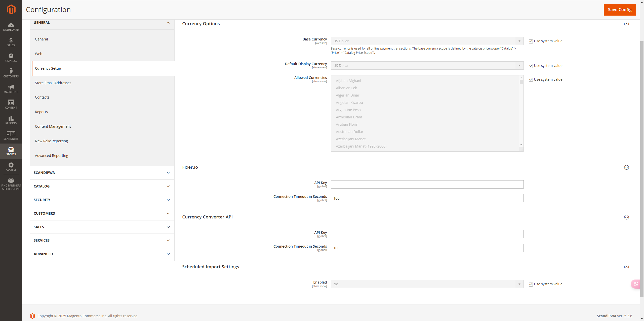Open the Dashboard sidebar icon
This screenshot has height=321, width=644.
[x=11, y=27]
